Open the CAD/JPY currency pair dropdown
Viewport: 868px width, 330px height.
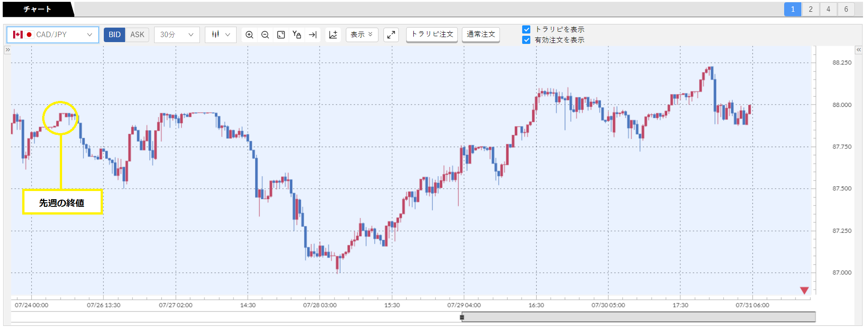coord(53,34)
